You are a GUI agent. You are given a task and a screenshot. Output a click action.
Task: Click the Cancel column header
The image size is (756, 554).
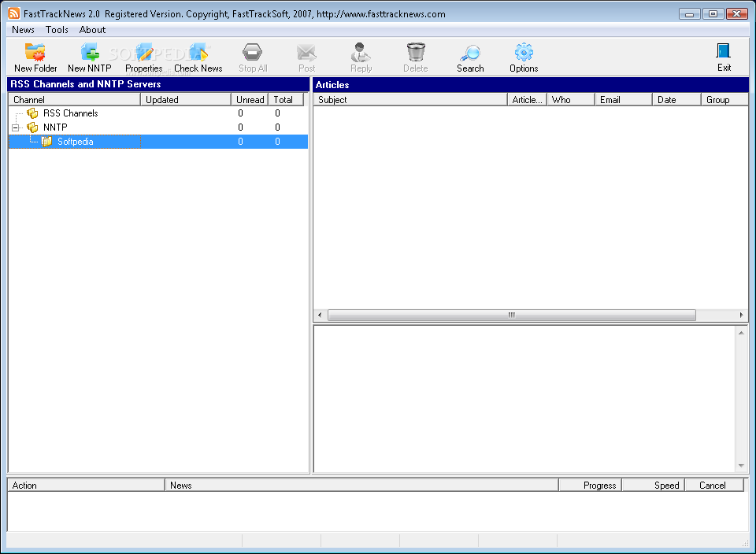pos(714,485)
